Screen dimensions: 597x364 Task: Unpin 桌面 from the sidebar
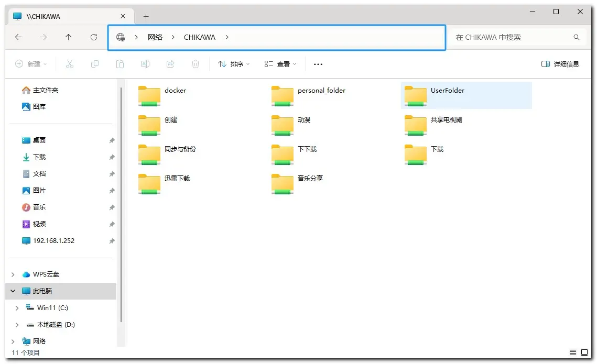[112, 140]
